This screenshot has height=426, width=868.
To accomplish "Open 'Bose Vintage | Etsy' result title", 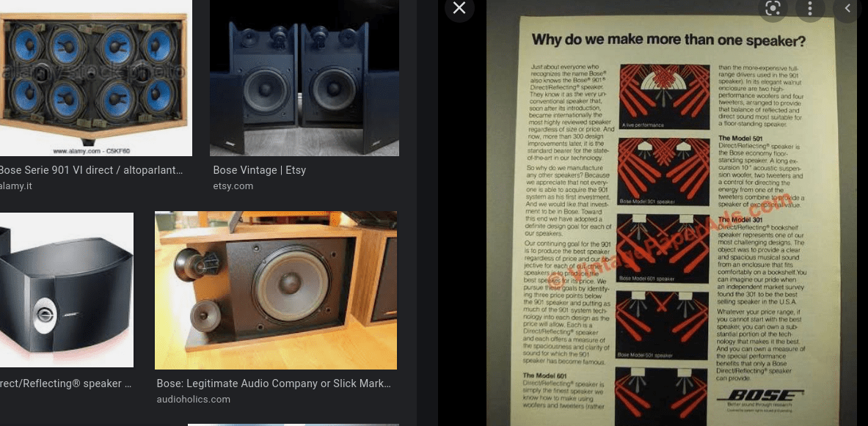I will [259, 170].
